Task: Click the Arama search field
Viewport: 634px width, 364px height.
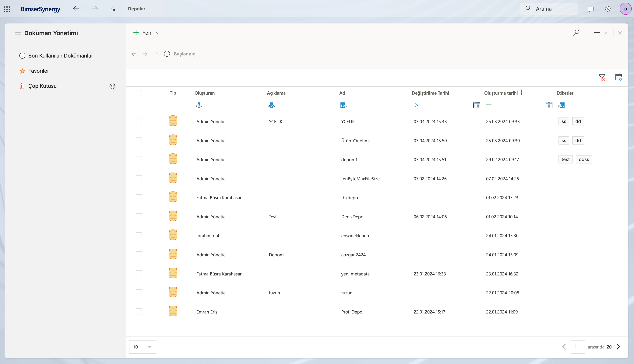Action: 549,9
